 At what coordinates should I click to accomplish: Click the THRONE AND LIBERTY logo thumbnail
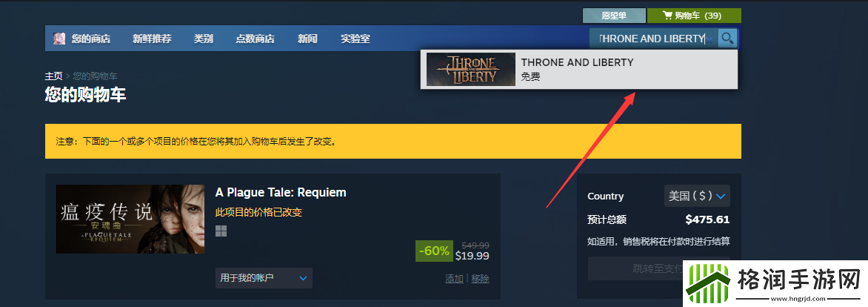(471, 69)
